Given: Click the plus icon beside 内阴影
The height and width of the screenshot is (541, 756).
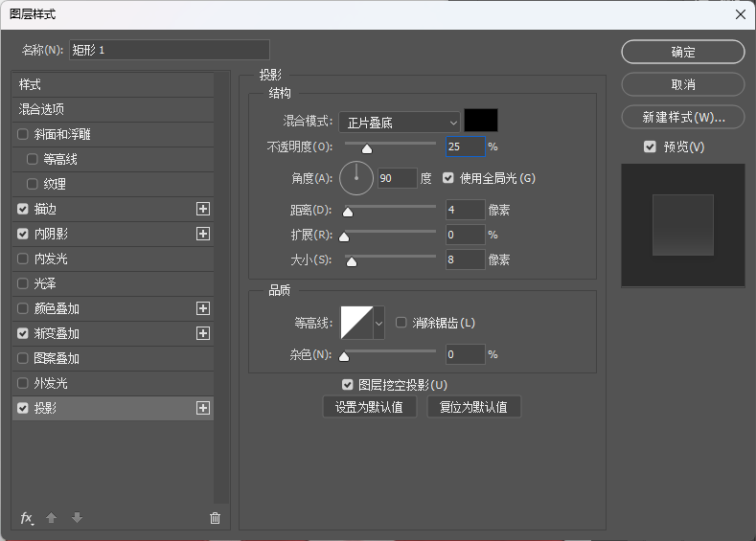Looking at the screenshot, I should (x=203, y=235).
